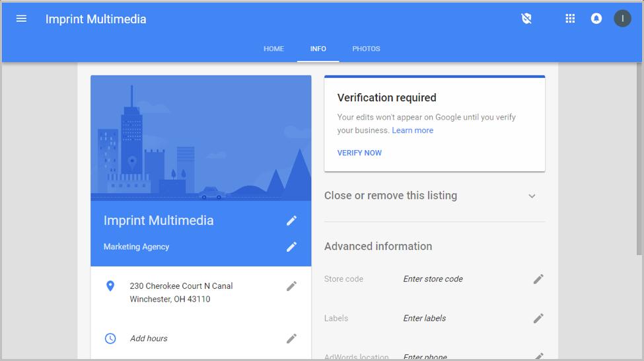This screenshot has height=361, width=644.
Task: Click the city skyline cover image
Action: point(201,138)
